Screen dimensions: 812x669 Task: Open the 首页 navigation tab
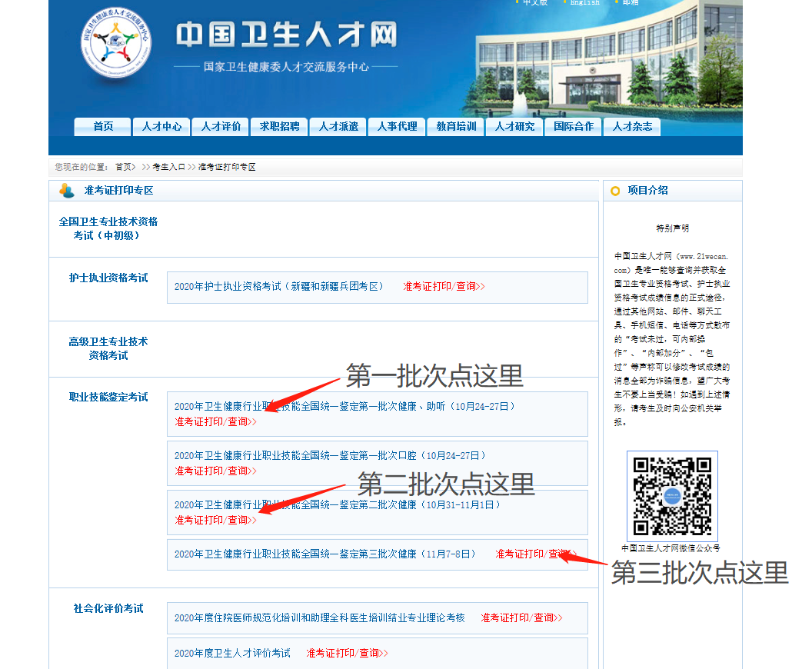[102, 126]
